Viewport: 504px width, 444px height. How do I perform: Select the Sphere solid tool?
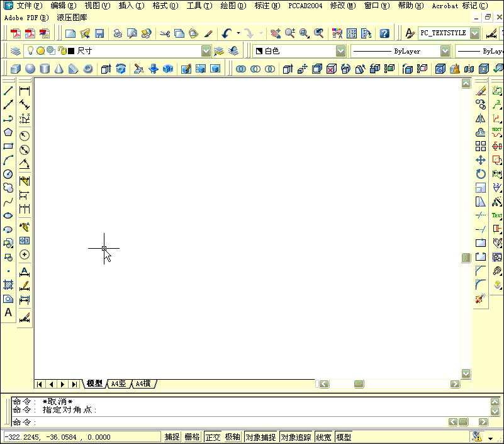coord(30,68)
